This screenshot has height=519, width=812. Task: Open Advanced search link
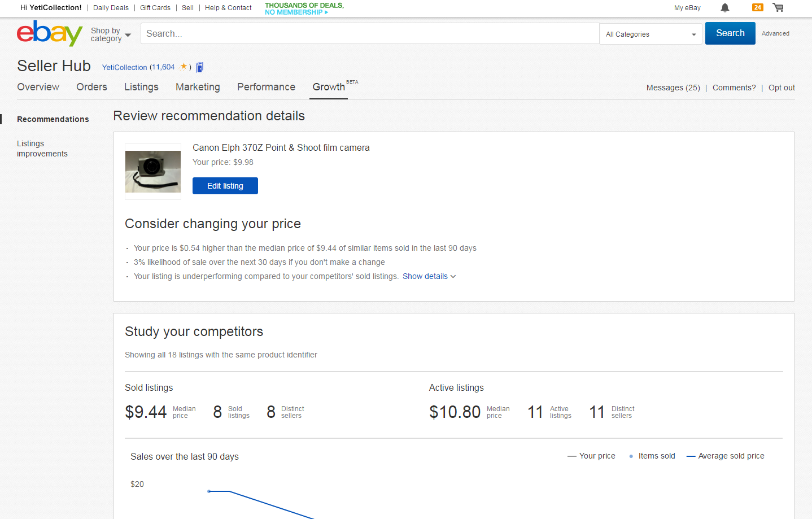pyautogui.click(x=775, y=33)
